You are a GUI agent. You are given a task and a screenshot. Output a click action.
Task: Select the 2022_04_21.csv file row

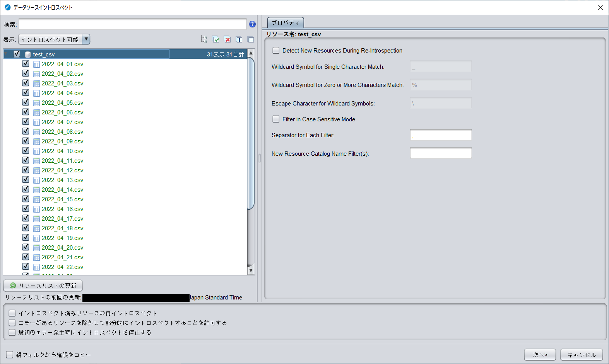[x=125, y=257]
